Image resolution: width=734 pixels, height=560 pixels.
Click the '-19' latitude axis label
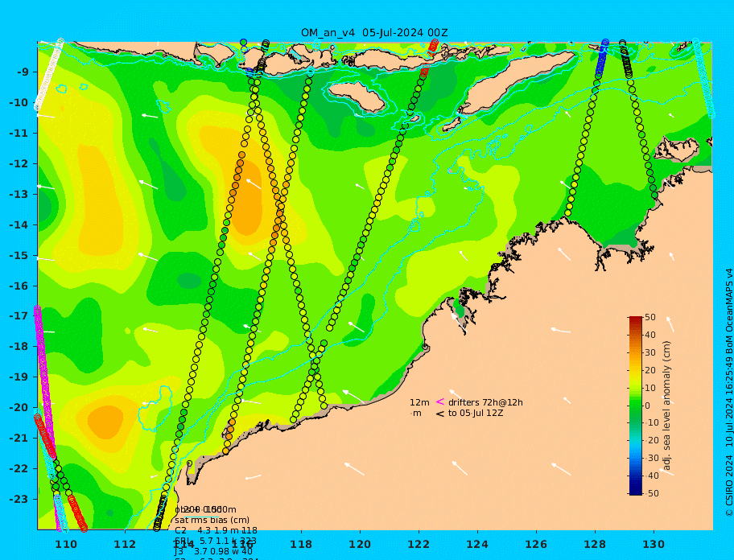coord(19,377)
